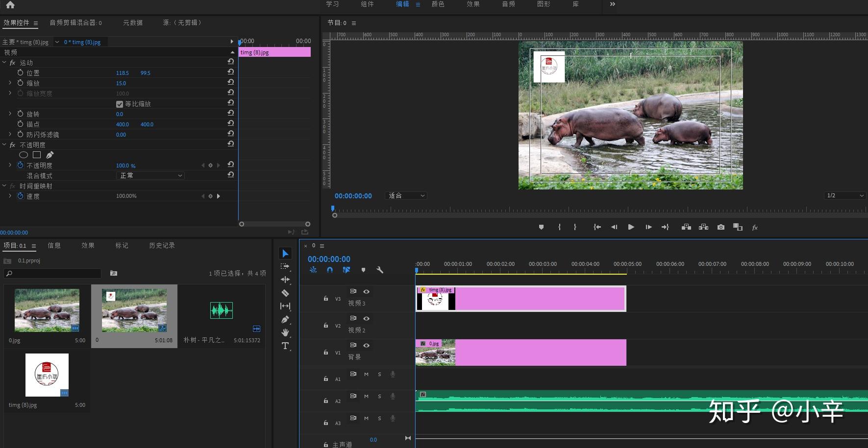Play the program monitor

[631, 227]
